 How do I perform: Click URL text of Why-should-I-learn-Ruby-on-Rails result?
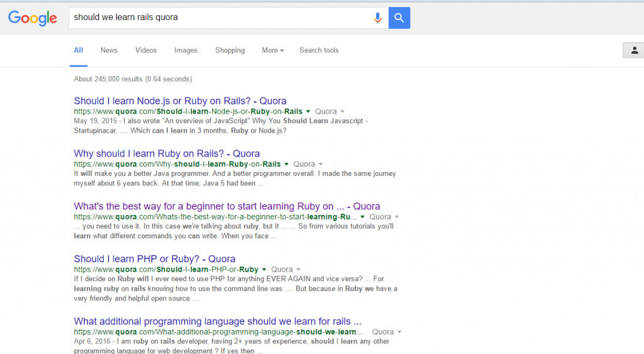point(177,164)
